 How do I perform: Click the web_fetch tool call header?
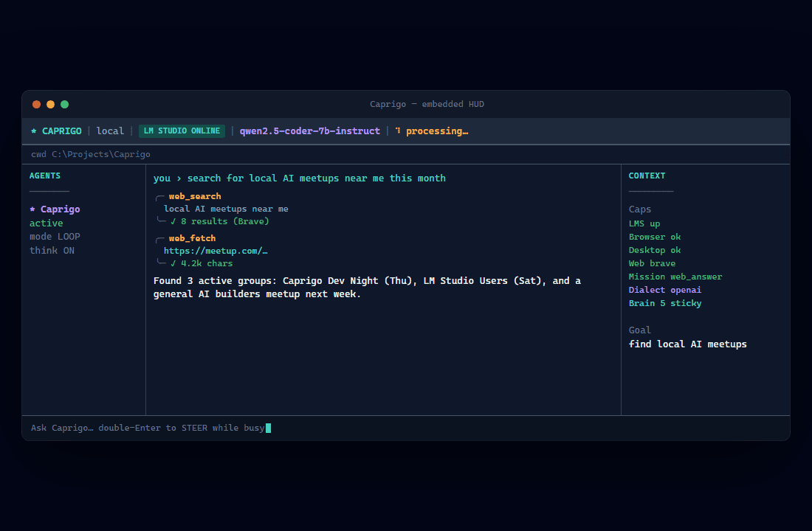pos(192,238)
